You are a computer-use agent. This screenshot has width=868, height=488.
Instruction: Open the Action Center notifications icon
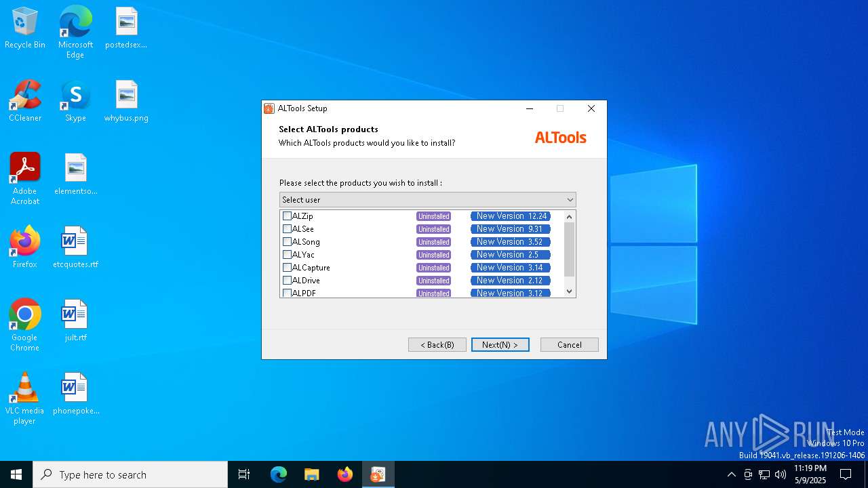point(846,474)
